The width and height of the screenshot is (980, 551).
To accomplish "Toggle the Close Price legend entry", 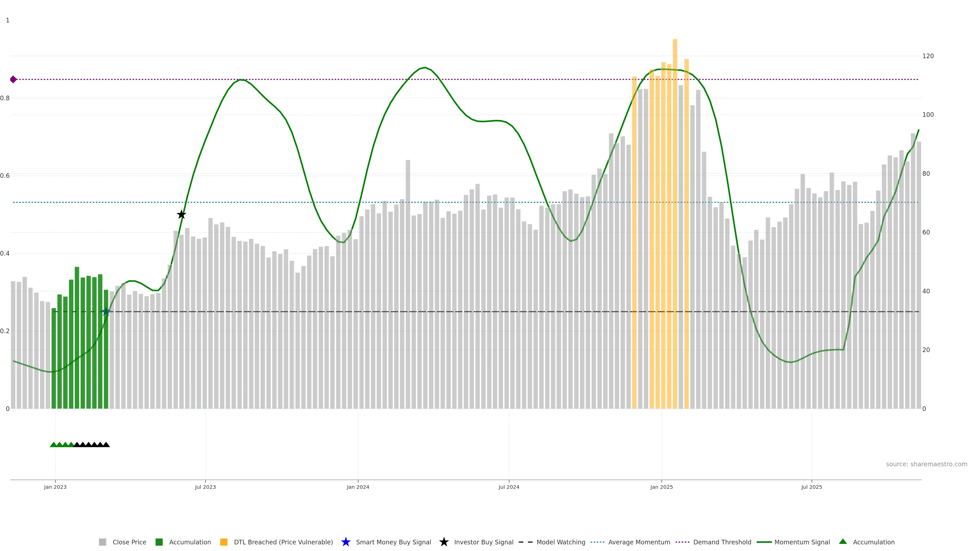I will click(129, 542).
